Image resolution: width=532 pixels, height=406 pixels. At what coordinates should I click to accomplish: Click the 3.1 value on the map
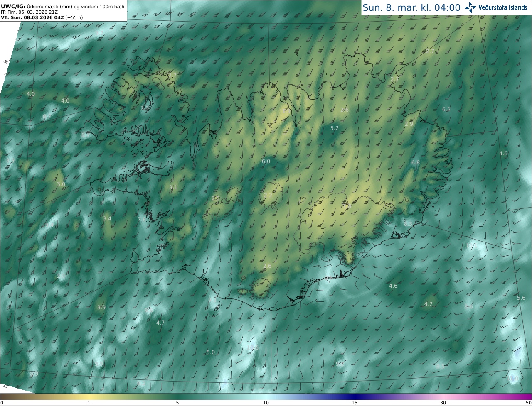[x=173, y=188]
